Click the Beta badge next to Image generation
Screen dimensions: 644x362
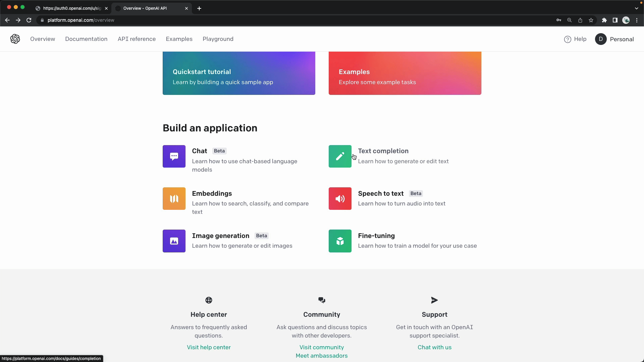(262, 236)
